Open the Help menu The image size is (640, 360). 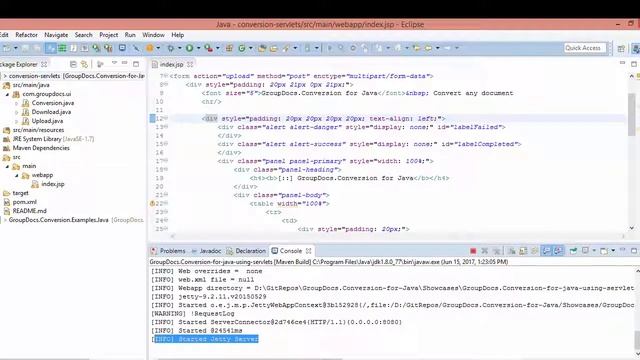pos(178,35)
